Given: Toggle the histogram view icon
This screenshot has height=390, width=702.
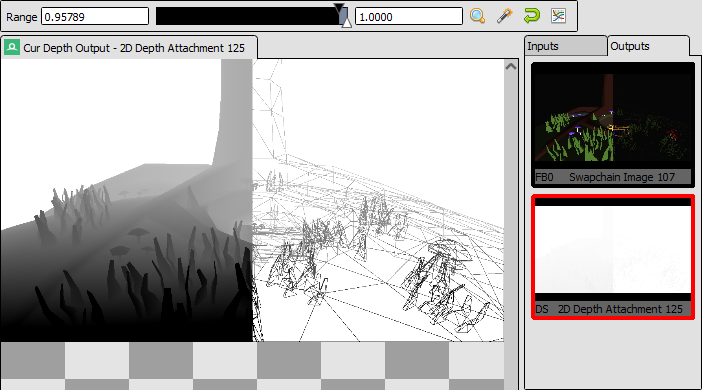Looking at the screenshot, I should tap(558, 16).
